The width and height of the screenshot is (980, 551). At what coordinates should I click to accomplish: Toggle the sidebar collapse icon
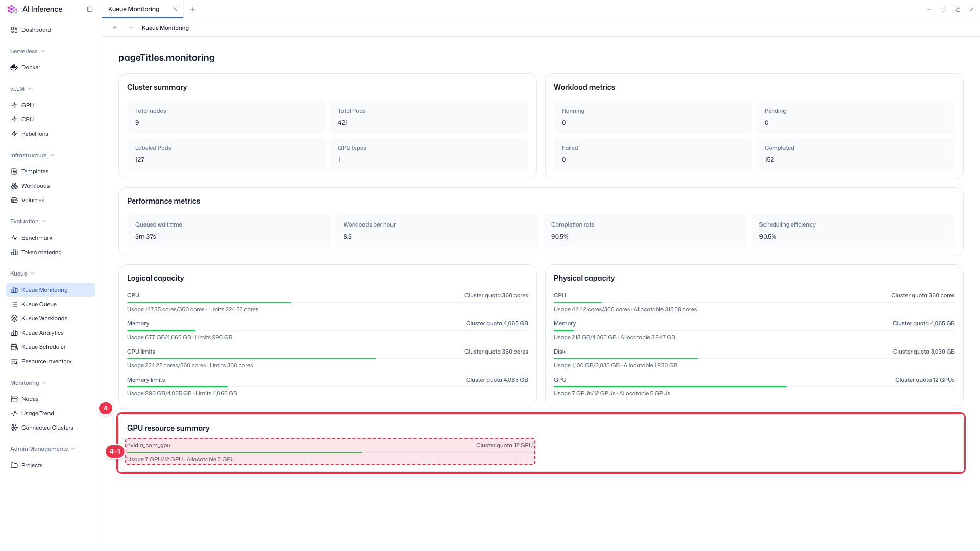90,9
